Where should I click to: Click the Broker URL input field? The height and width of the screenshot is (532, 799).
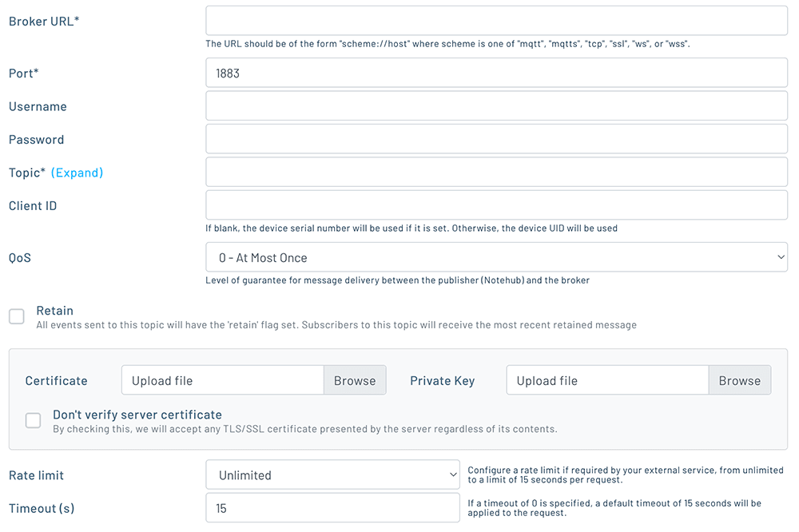[x=496, y=21]
